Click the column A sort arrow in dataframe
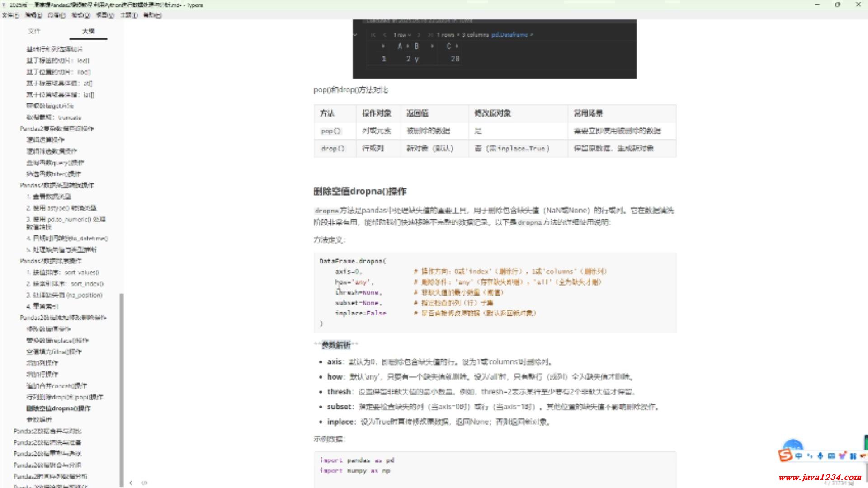Image resolution: width=868 pixels, height=488 pixels. [408, 46]
